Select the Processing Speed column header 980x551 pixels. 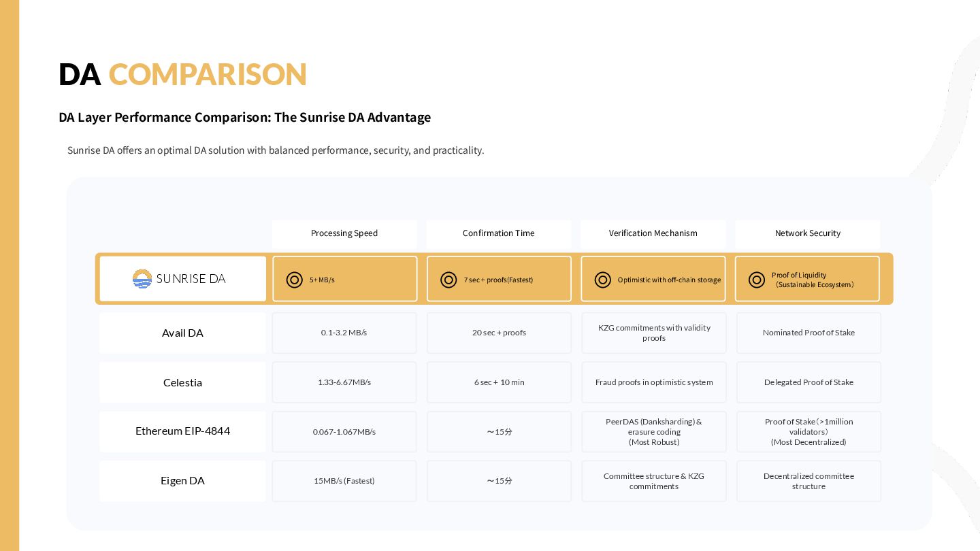click(x=344, y=233)
